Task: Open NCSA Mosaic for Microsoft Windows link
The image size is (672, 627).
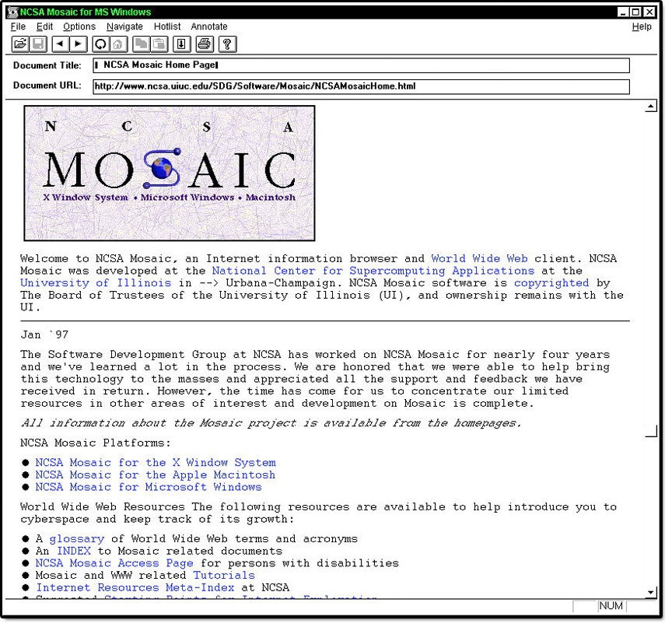Action: tap(148, 488)
